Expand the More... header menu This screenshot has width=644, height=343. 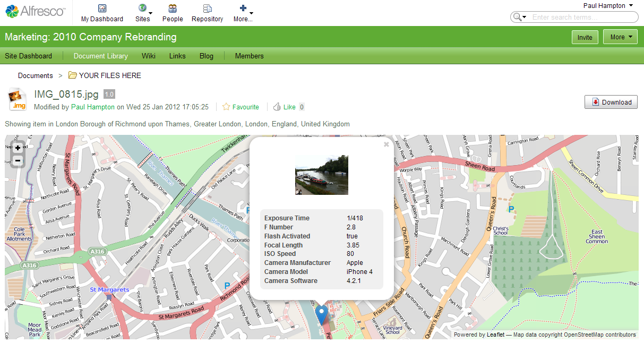click(x=243, y=13)
